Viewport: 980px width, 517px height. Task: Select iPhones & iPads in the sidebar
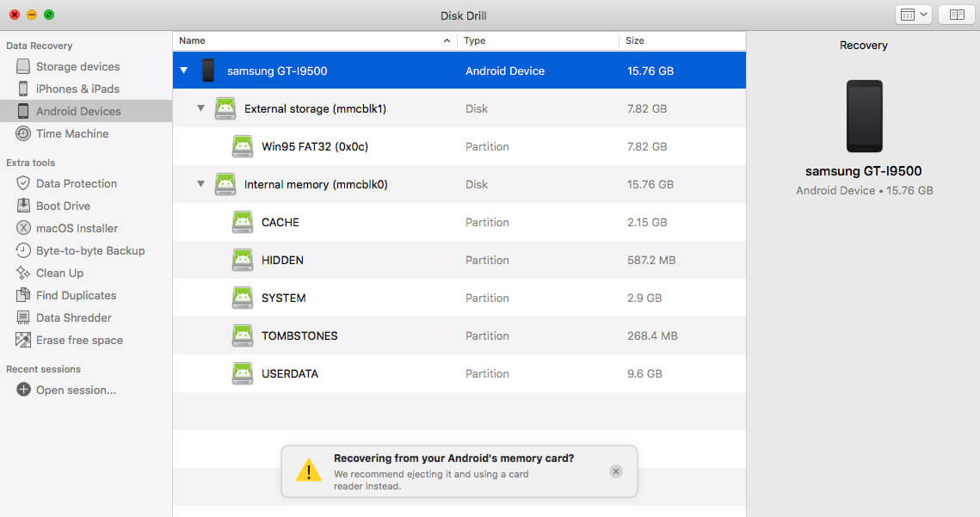click(x=77, y=89)
